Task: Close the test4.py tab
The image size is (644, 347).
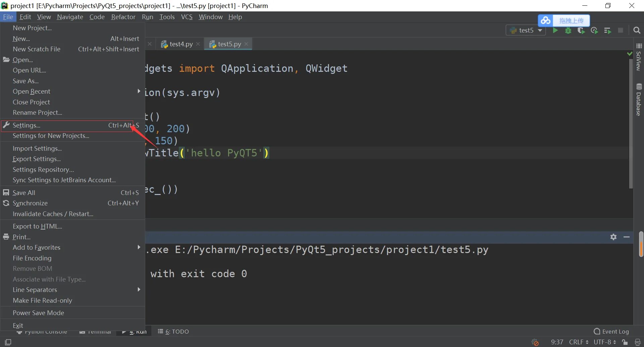Action: click(x=198, y=44)
